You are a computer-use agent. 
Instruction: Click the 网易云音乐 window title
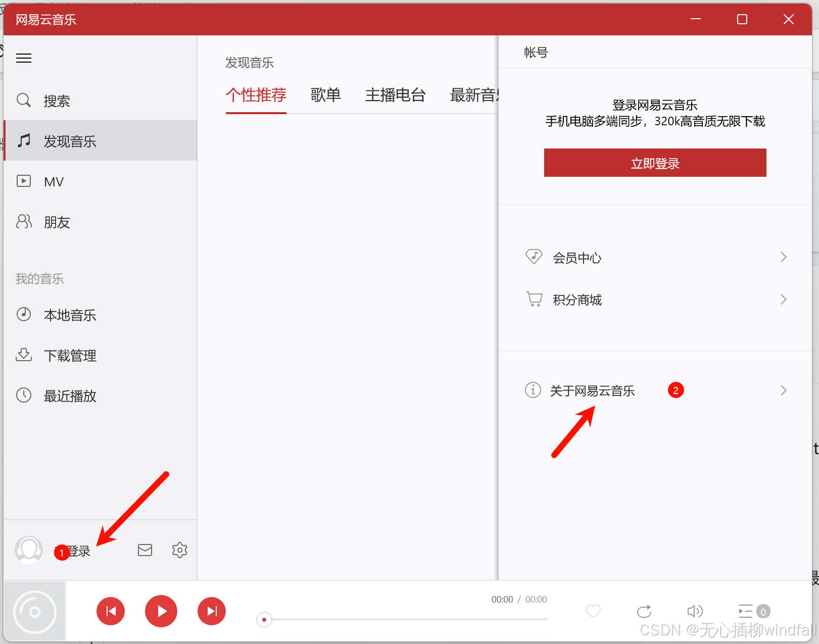[x=46, y=20]
